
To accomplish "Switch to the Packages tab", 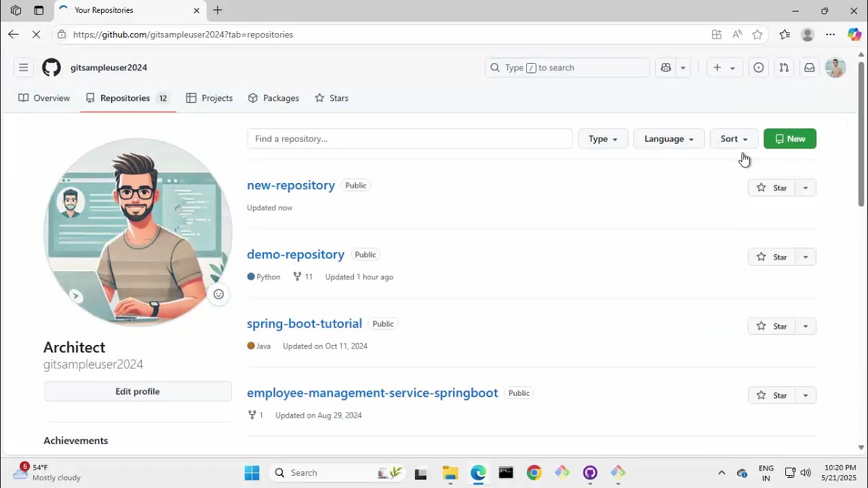I will pos(273,98).
